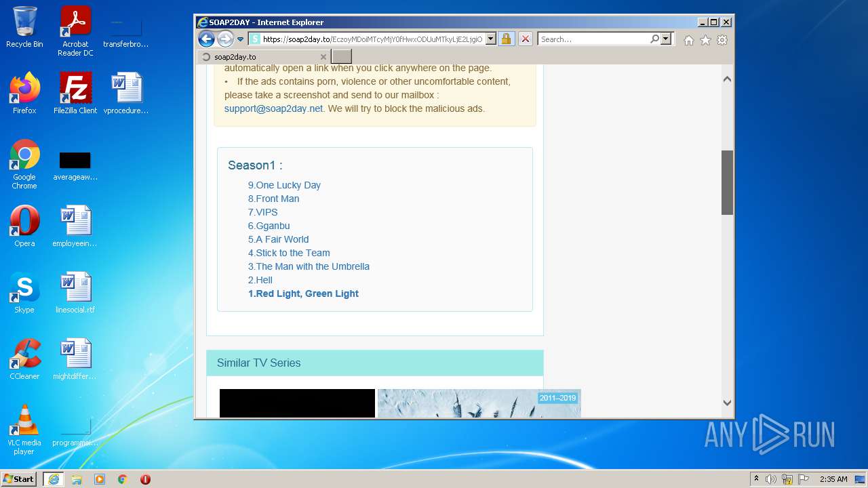This screenshot has height=488, width=868.
Task: Click the search magnifier icon
Action: [x=654, y=39]
